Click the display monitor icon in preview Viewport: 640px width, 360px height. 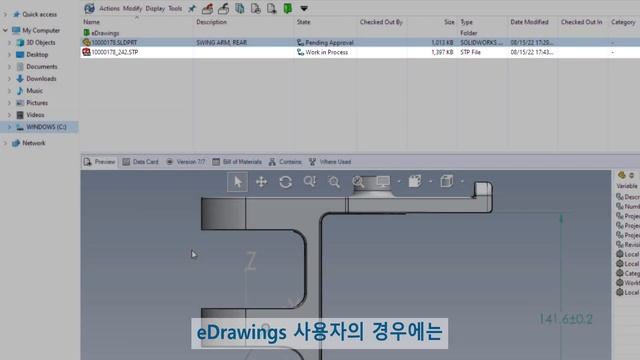tap(382, 182)
